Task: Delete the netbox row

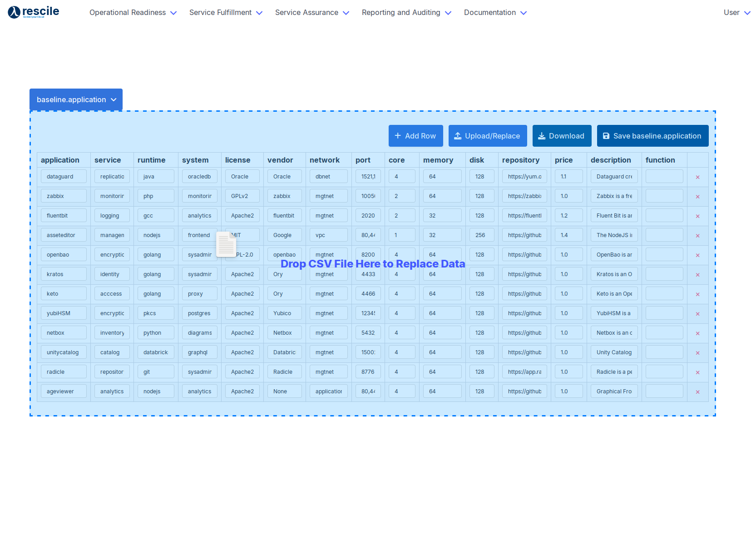Action: click(x=697, y=333)
